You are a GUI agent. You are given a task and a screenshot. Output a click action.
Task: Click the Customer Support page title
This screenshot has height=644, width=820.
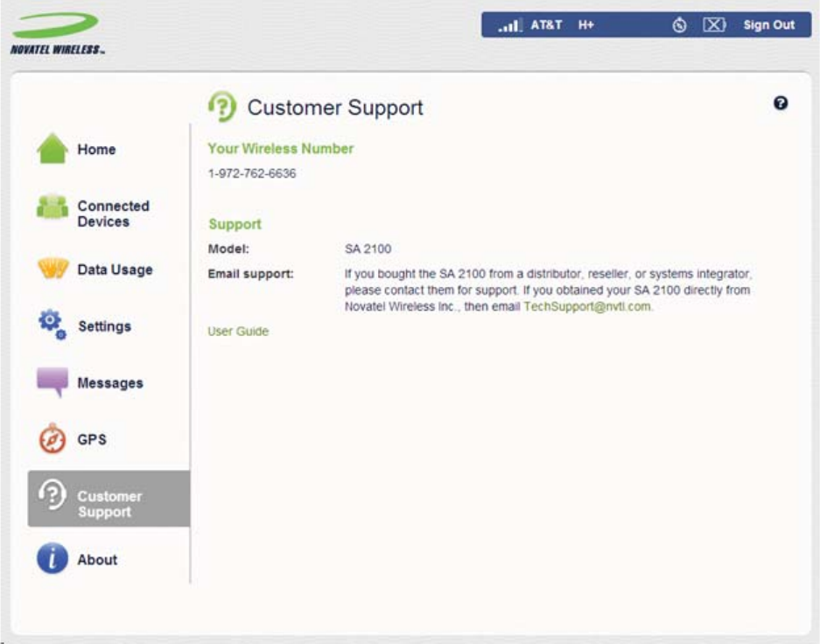tap(334, 108)
